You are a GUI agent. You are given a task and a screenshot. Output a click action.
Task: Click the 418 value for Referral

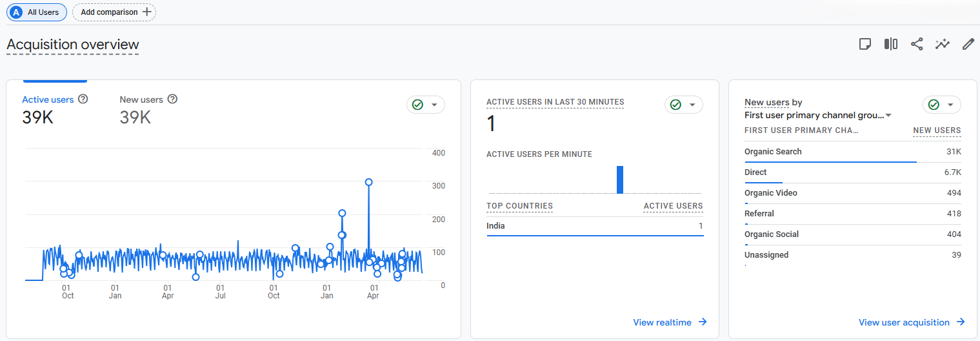click(954, 214)
